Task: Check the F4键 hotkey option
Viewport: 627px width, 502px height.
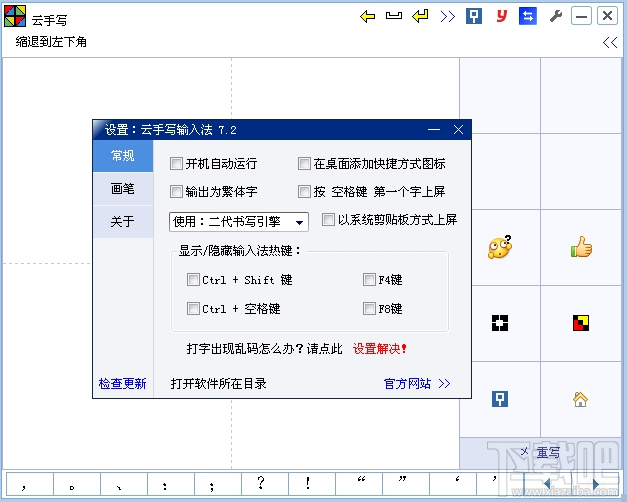Action: [x=369, y=279]
